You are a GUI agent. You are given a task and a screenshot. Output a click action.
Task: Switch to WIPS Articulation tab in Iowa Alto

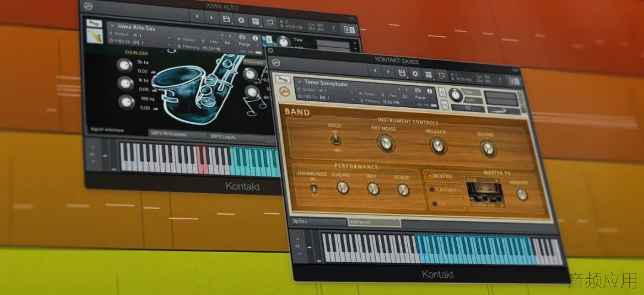[178, 134]
